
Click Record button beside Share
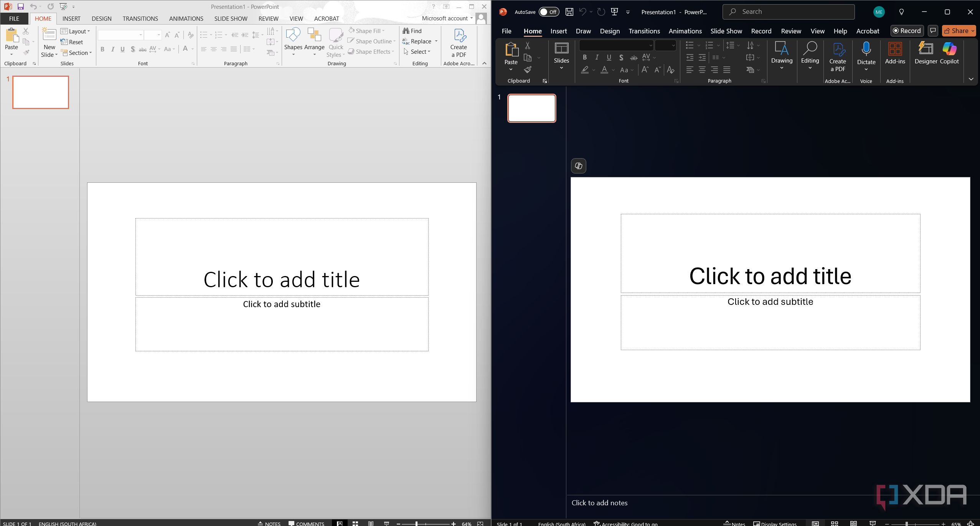point(907,31)
